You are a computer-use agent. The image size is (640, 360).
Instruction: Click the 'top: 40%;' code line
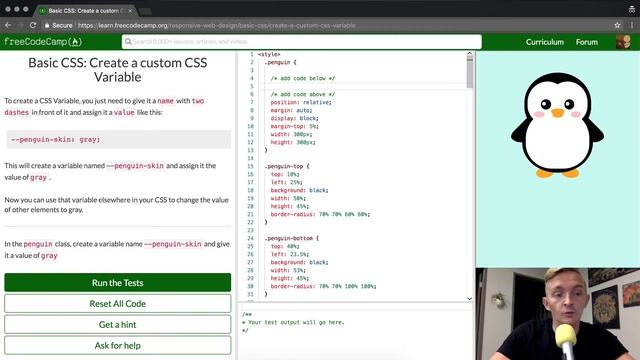click(284, 246)
